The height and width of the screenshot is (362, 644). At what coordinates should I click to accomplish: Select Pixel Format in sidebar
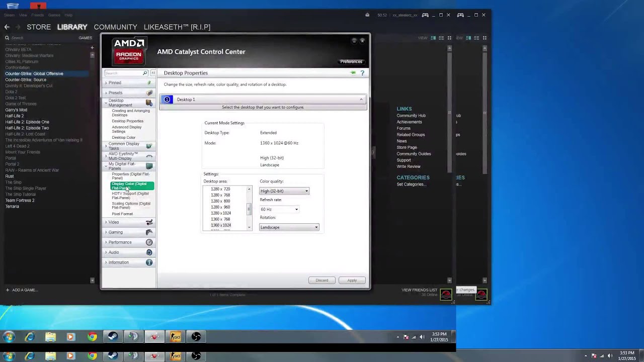click(x=122, y=214)
